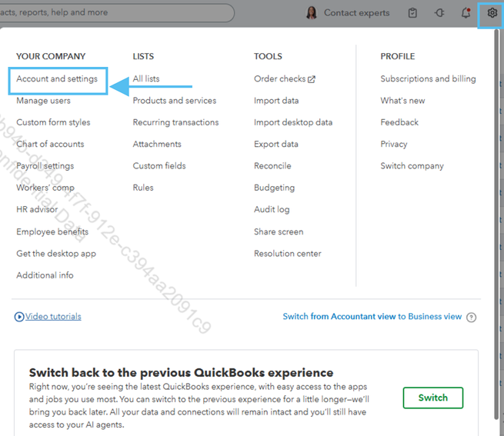Viewport: 504px width, 436px height.
Task: Click the Video tutorials play icon
Action: [19, 317]
